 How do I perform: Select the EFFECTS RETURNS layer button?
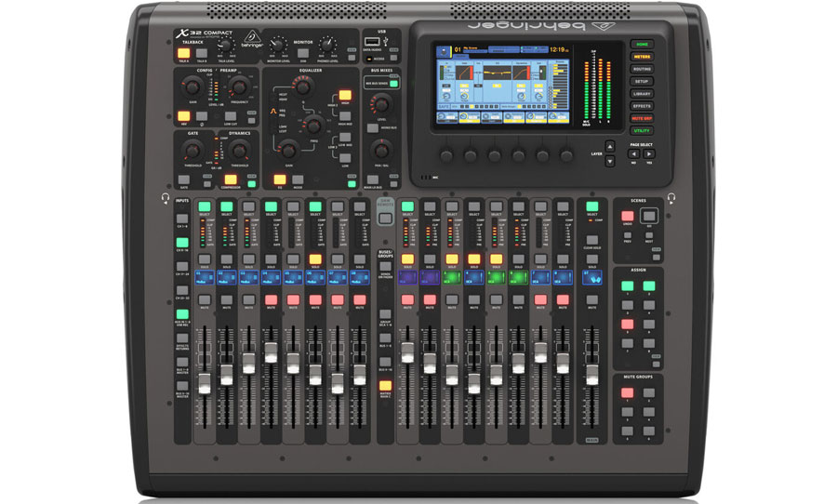[182, 338]
